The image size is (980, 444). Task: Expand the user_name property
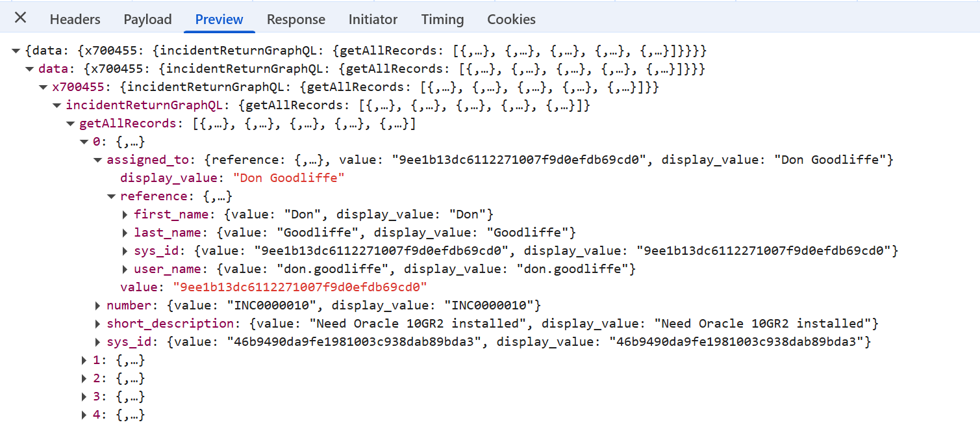tap(125, 269)
